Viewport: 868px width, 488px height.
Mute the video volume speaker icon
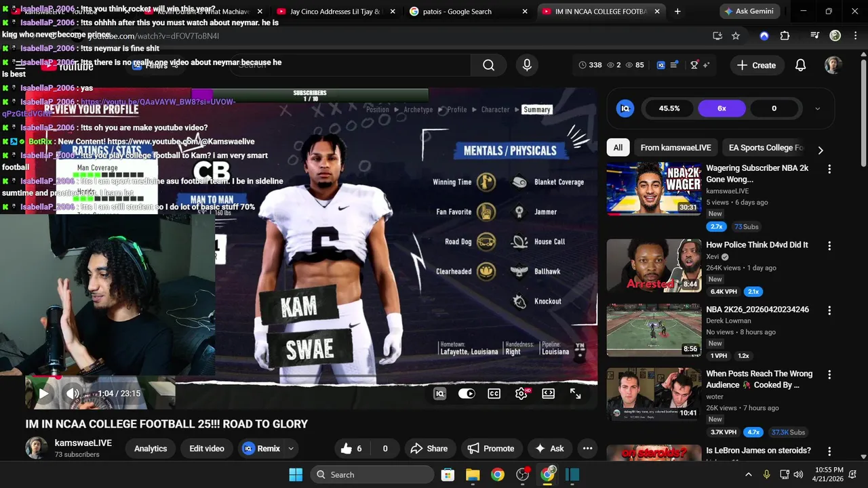click(x=73, y=393)
